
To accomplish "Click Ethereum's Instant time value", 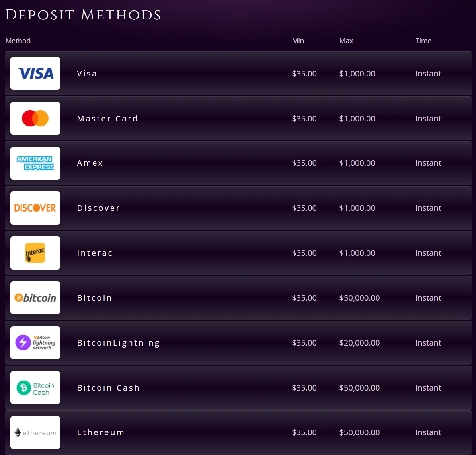I will coord(428,432).
